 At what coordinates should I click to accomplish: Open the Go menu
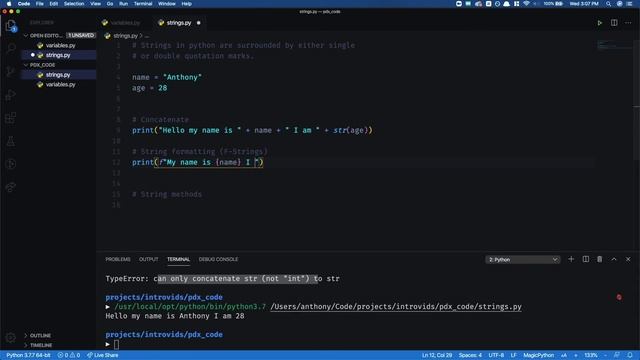point(110,4)
